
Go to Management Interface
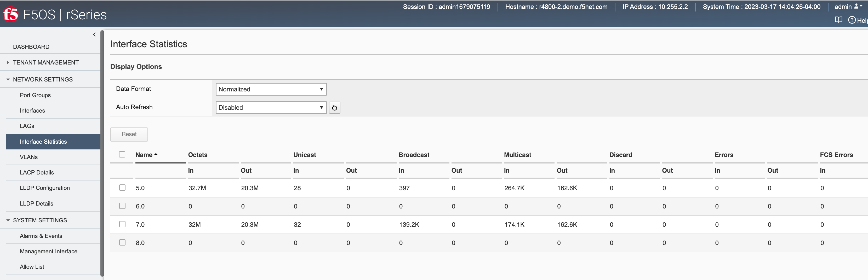click(49, 251)
